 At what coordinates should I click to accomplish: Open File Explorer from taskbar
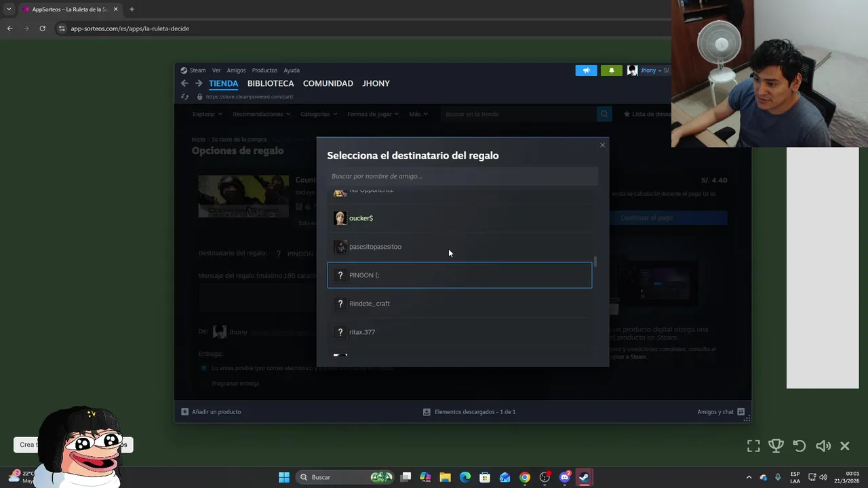pos(445,477)
